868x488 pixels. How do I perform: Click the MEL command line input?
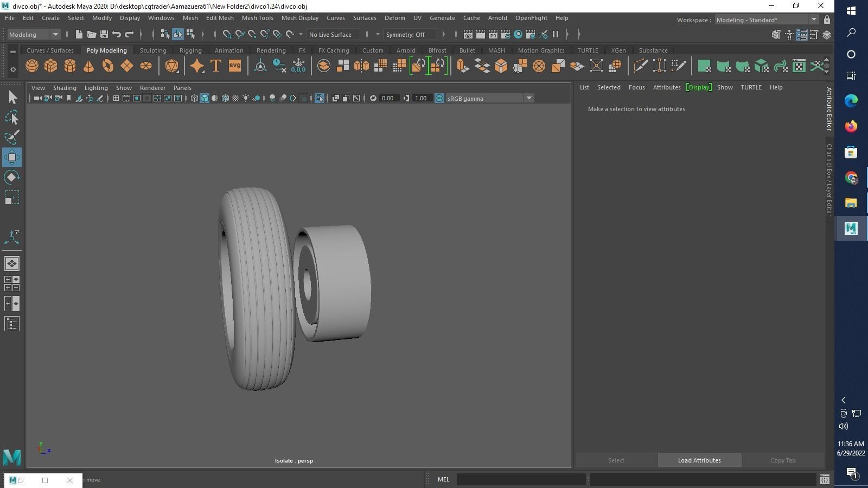[521, 479]
